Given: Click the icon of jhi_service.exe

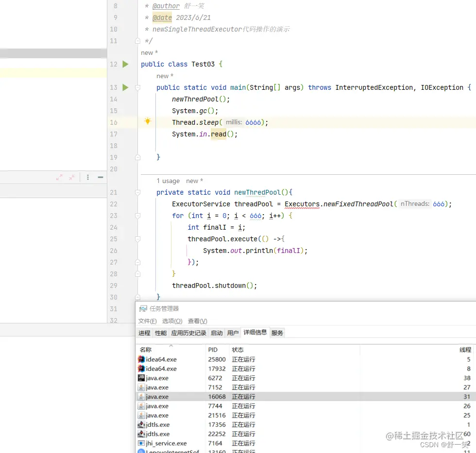Looking at the screenshot, I should 141,443.
